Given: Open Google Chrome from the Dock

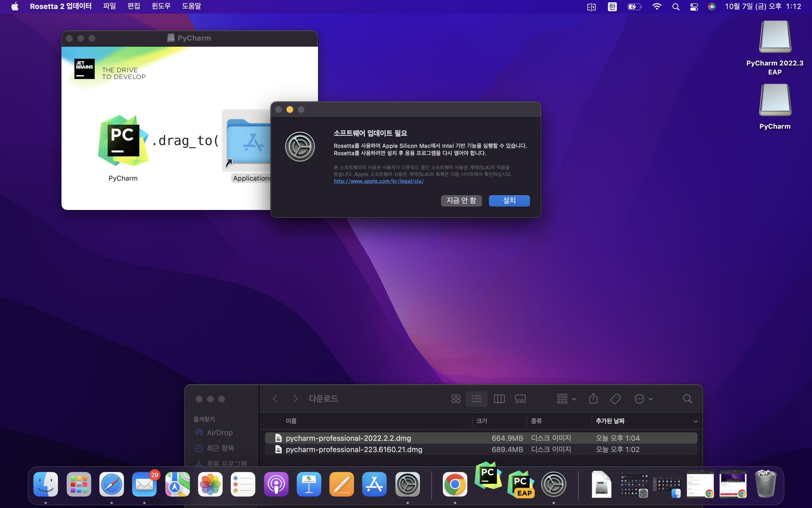Looking at the screenshot, I should click(x=455, y=485).
